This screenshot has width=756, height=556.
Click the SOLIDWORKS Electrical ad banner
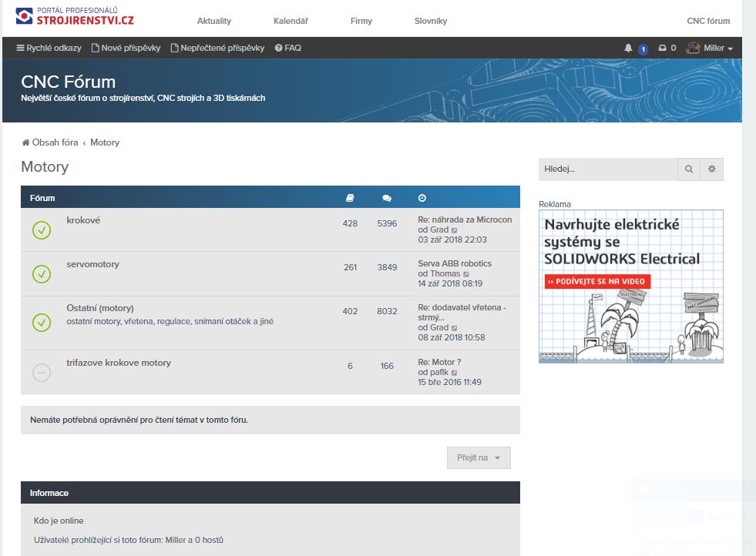pos(630,286)
